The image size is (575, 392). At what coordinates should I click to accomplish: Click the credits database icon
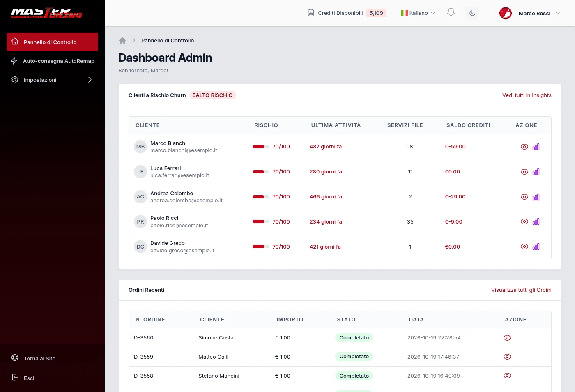coord(311,13)
